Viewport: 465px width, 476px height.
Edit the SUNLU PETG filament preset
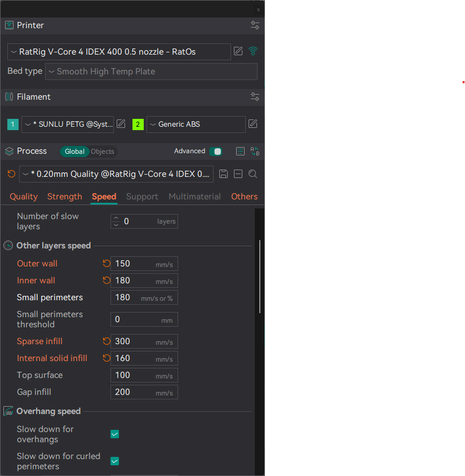[121, 124]
